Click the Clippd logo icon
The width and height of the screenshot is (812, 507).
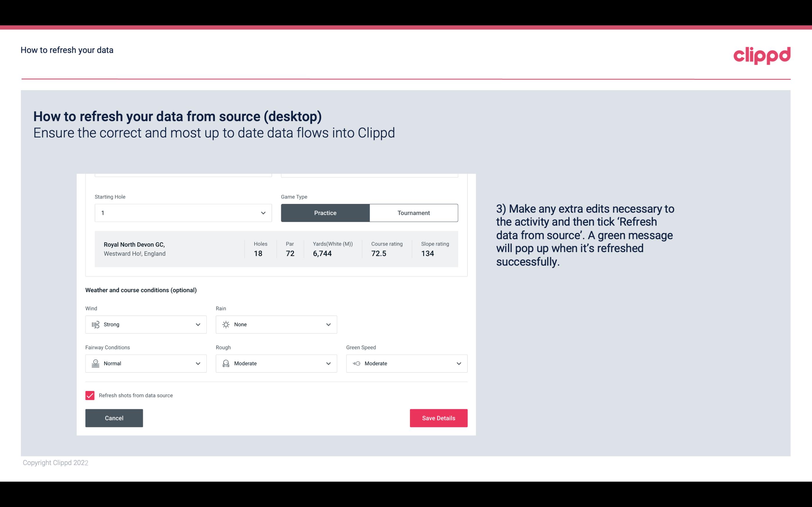(762, 54)
